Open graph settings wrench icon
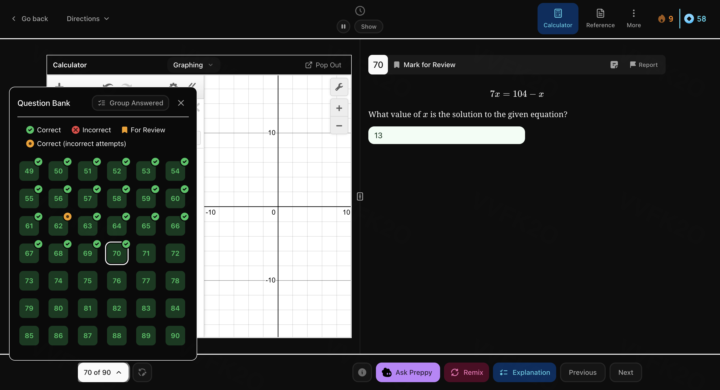Image resolution: width=720 pixels, height=390 pixels. pos(339,87)
